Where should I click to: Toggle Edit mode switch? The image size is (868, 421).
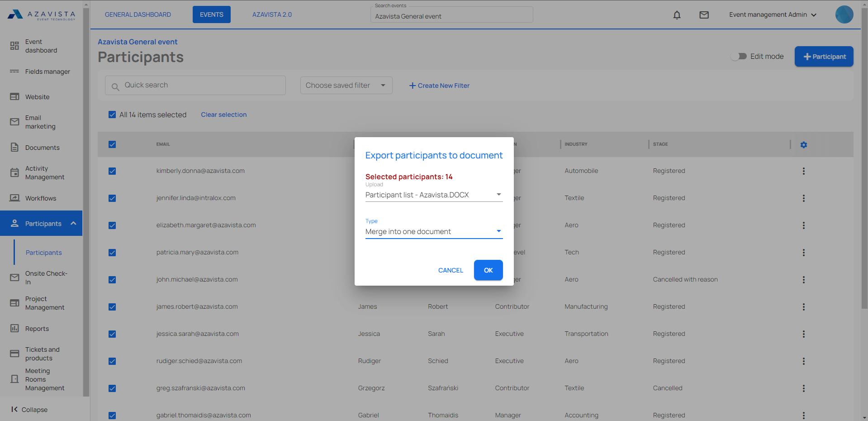pos(739,56)
